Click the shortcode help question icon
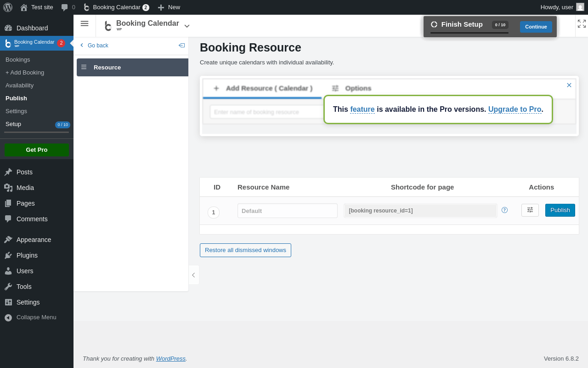The width and height of the screenshot is (588, 368). pos(504,210)
